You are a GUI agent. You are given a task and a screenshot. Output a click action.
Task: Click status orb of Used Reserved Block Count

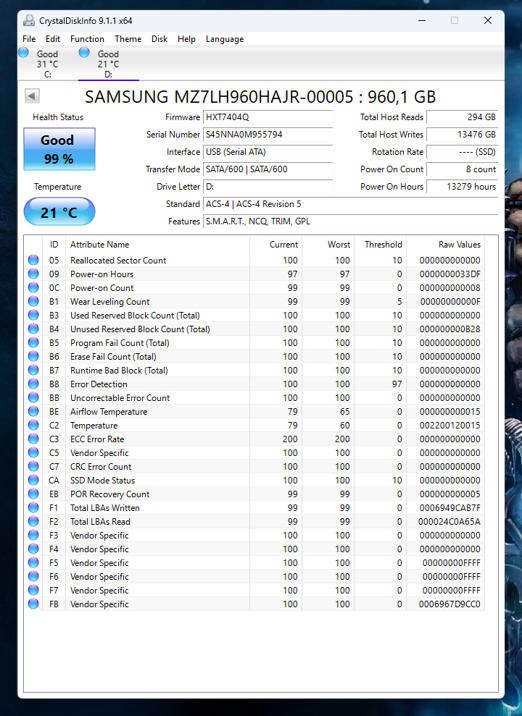click(x=33, y=315)
